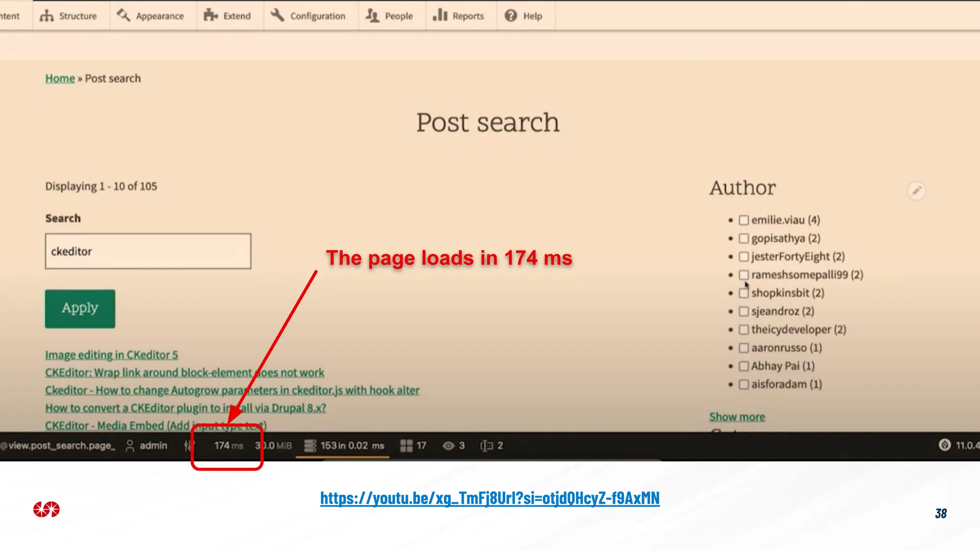Click the Drupal version icon 11.0.4
This screenshot has height=551, width=980.
pyautogui.click(x=945, y=445)
